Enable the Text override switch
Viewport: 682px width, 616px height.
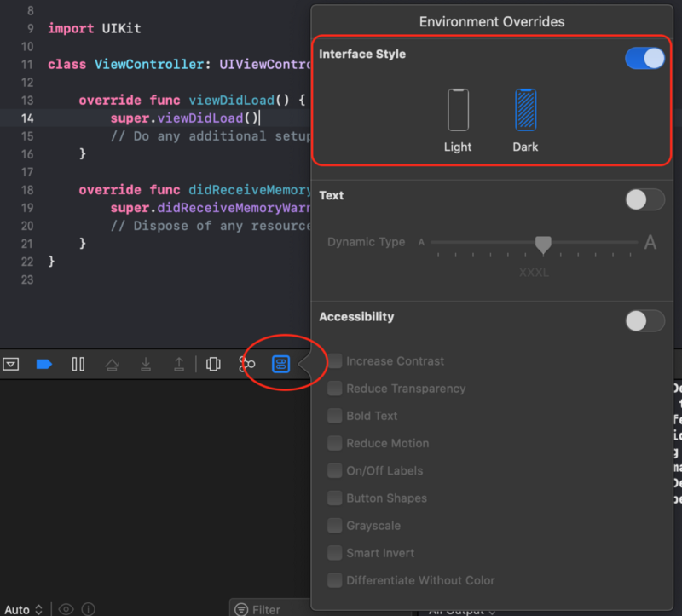(644, 199)
